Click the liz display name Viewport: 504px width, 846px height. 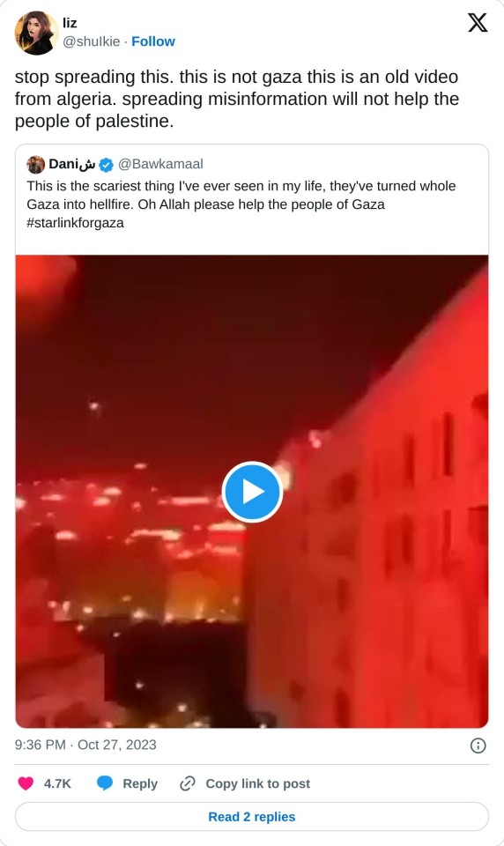(70, 23)
